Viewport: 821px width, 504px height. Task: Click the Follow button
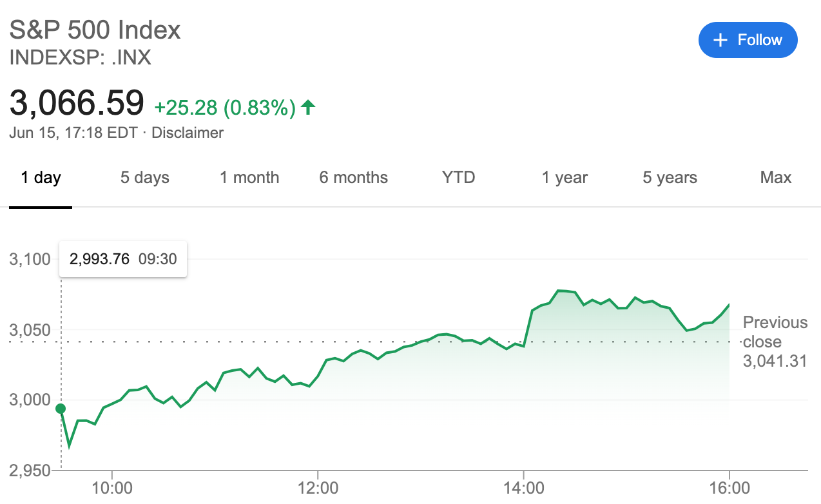coord(748,40)
